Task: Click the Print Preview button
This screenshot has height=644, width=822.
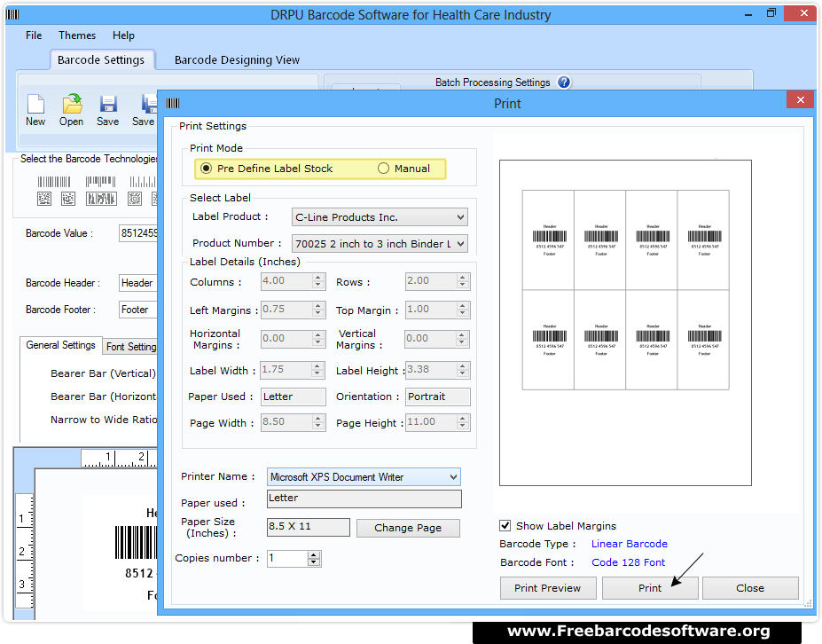Action: [x=548, y=588]
